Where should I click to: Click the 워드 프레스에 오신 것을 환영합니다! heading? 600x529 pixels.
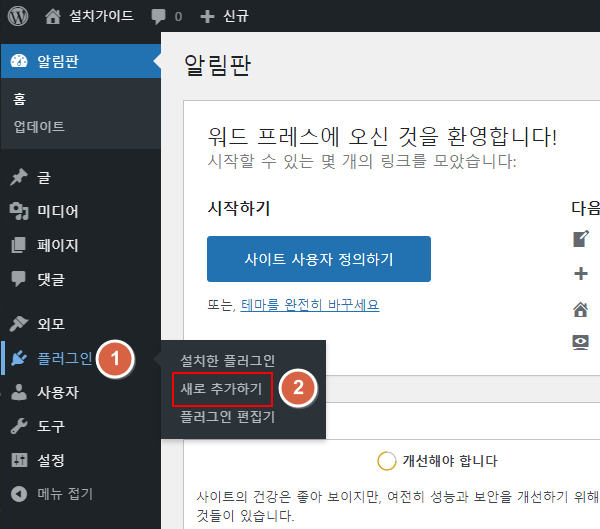pos(382,137)
